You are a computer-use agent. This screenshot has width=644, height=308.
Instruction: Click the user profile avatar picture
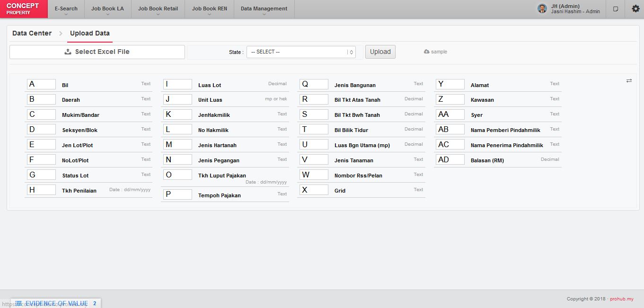542,9
